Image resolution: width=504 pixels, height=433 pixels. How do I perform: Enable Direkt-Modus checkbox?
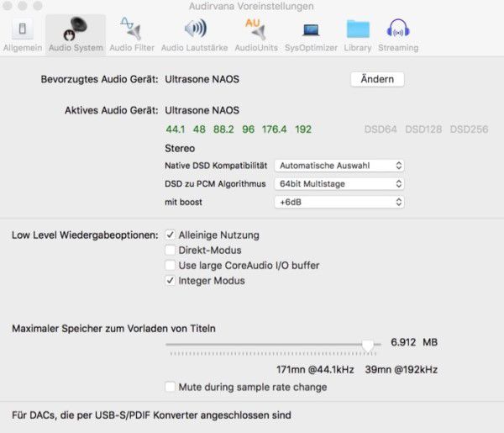(170, 250)
